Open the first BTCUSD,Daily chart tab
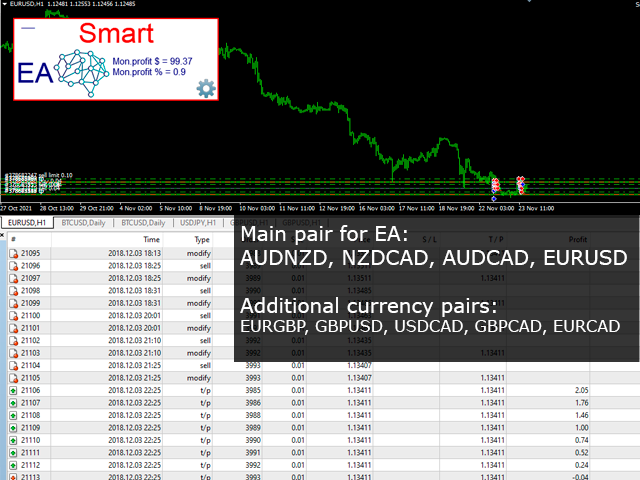 tap(83, 222)
